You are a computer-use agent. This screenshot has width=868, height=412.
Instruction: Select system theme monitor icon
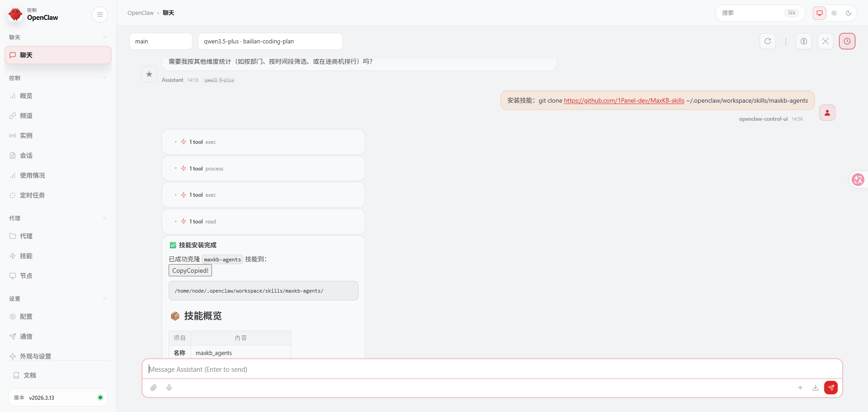820,13
